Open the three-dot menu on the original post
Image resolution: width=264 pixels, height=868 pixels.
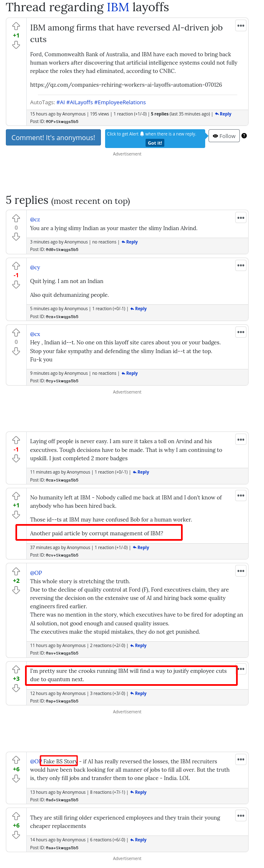(x=241, y=25)
